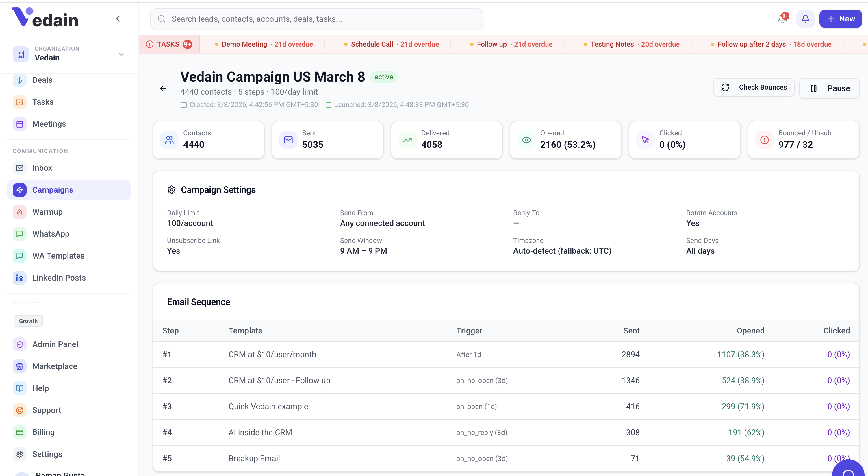Click the Contacts people icon

pos(169,140)
